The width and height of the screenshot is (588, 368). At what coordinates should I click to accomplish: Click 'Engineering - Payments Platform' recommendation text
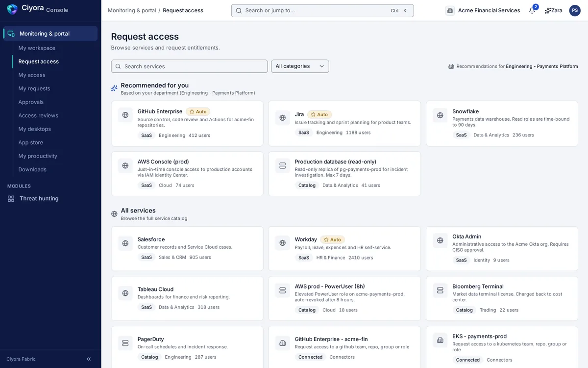pyautogui.click(x=542, y=66)
